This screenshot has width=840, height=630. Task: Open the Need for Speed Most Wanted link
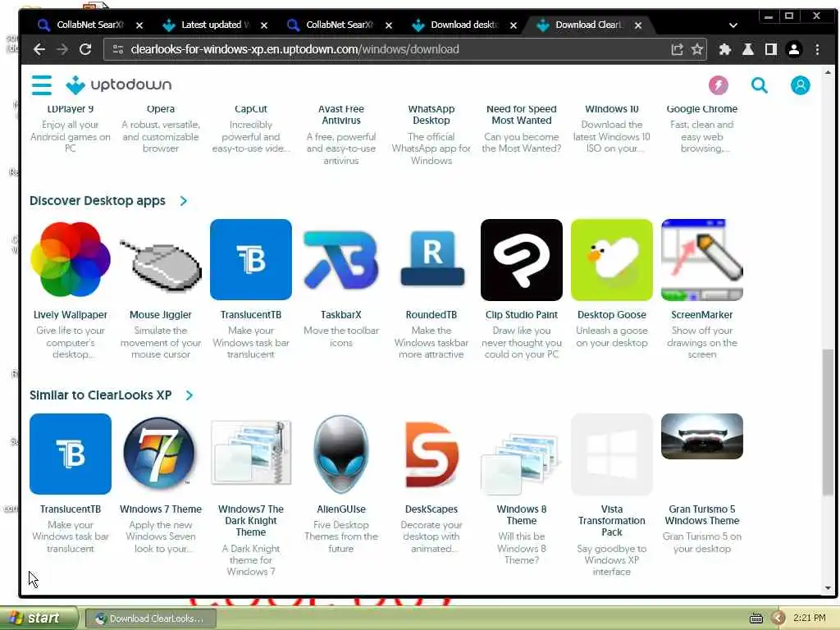[522, 115]
